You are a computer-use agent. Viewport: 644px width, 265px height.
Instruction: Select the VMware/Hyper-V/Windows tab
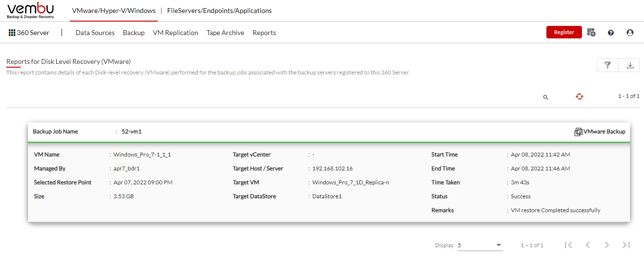[x=114, y=11]
